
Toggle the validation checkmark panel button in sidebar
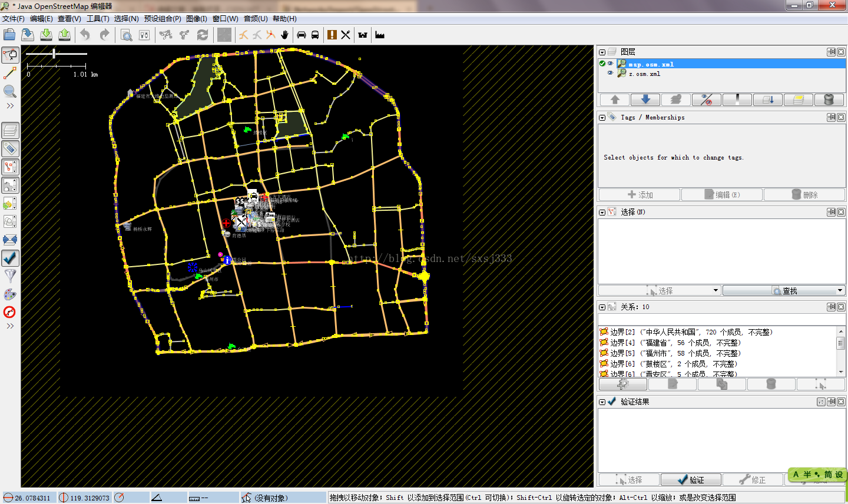[10, 258]
